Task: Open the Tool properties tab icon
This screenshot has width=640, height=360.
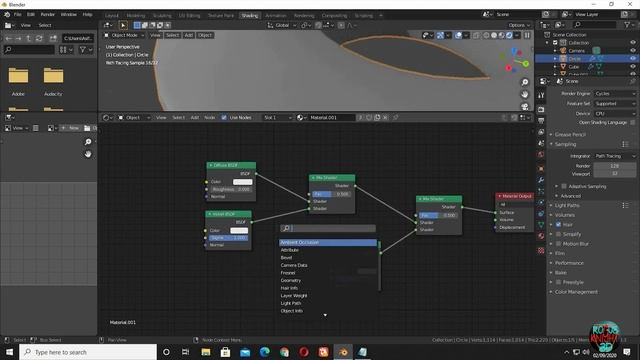Action: pos(541,95)
